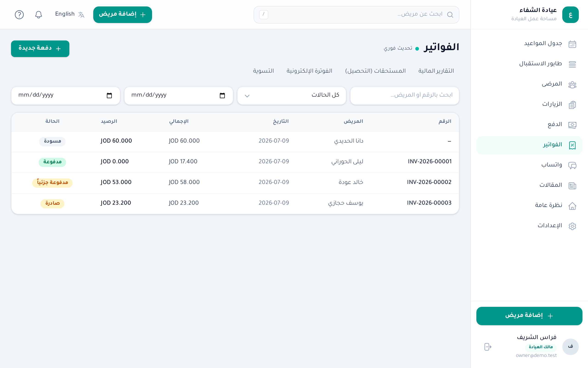The height and width of the screenshot is (368, 588).
Task: Open نظرة عامة in sidebar
Action: [548, 205]
